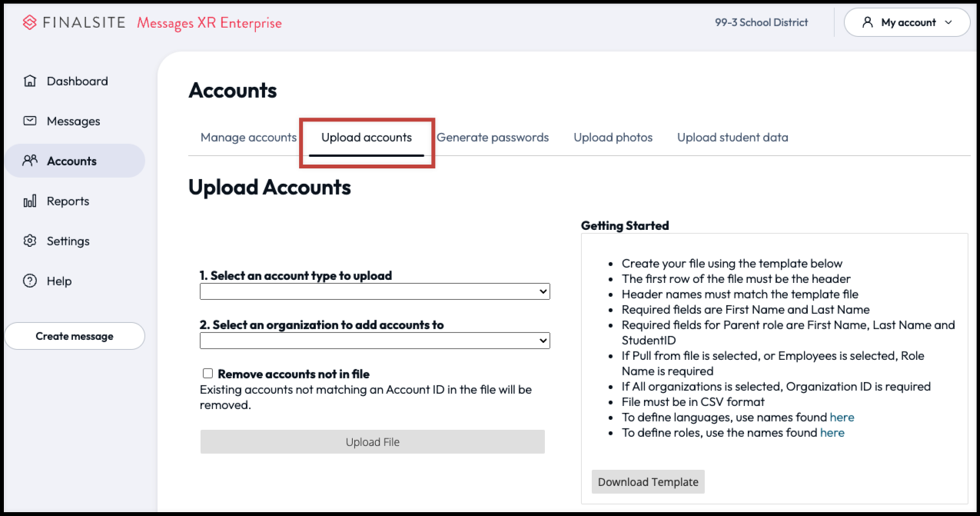Open the account type dropdown
Screen dimensions: 980x516
[x=374, y=291]
